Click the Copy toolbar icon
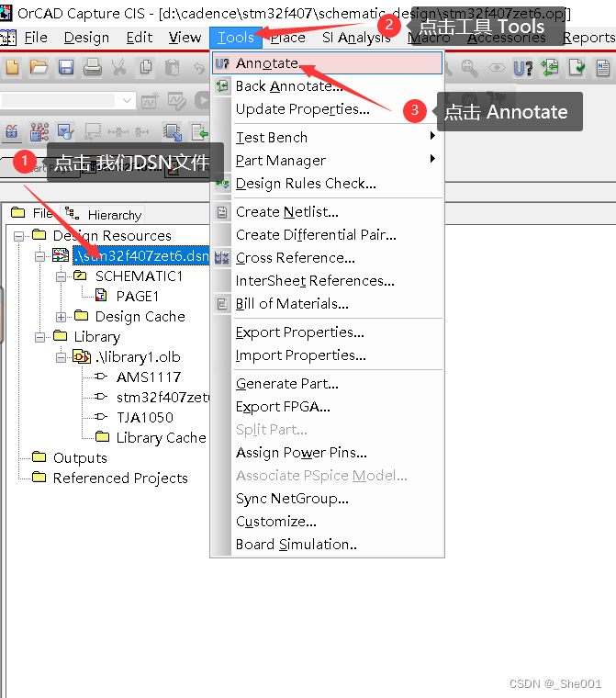The height and width of the screenshot is (698, 616). (x=146, y=68)
